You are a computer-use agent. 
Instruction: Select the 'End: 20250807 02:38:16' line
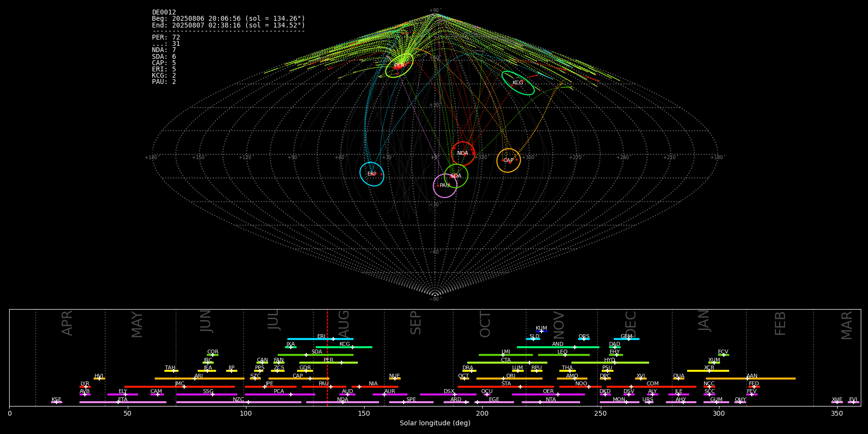(229, 25)
